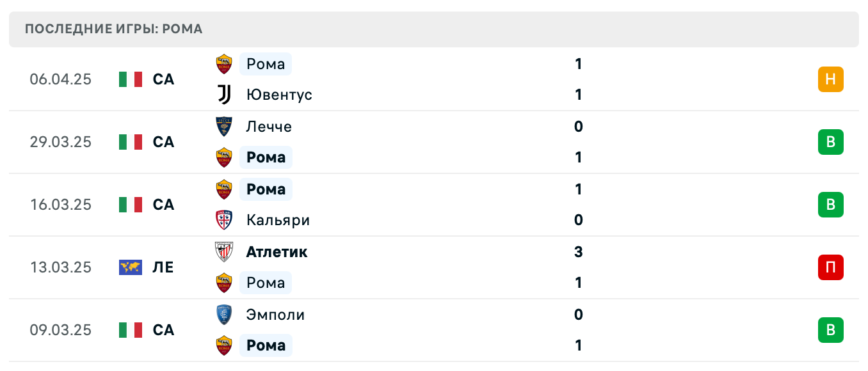Image resolution: width=868 pixels, height=371 pixels.
Task: Open the Рома team link in the first row
Action: (x=265, y=63)
